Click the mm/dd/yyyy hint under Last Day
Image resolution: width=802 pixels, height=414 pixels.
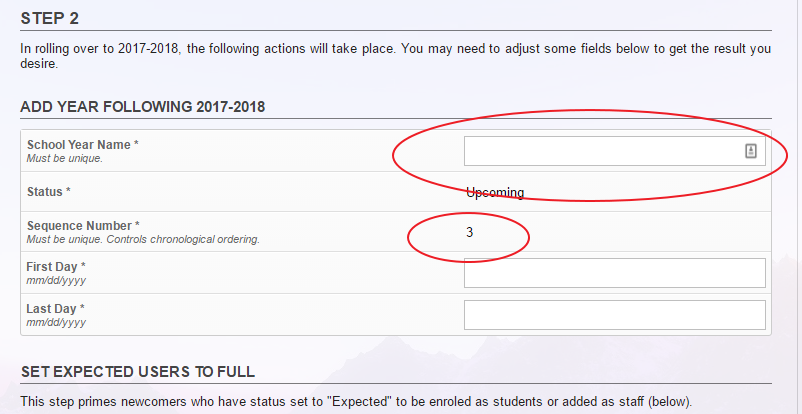pos(56,322)
